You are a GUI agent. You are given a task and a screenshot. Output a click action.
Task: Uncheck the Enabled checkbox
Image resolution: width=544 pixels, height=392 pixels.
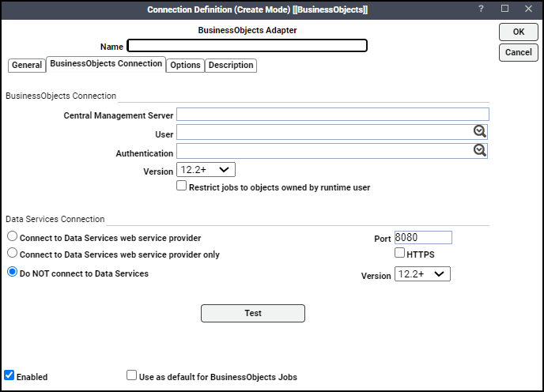pyautogui.click(x=9, y=375)
